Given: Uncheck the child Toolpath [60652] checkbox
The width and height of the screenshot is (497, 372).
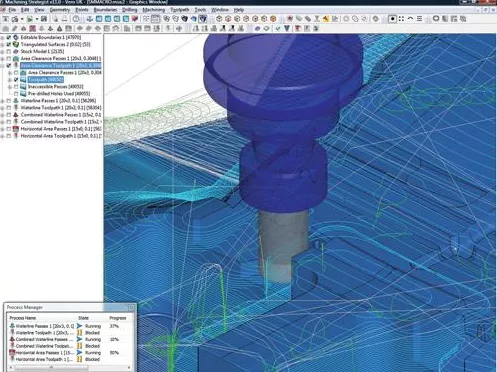Looking at the screenshot, I should [16, 80].
